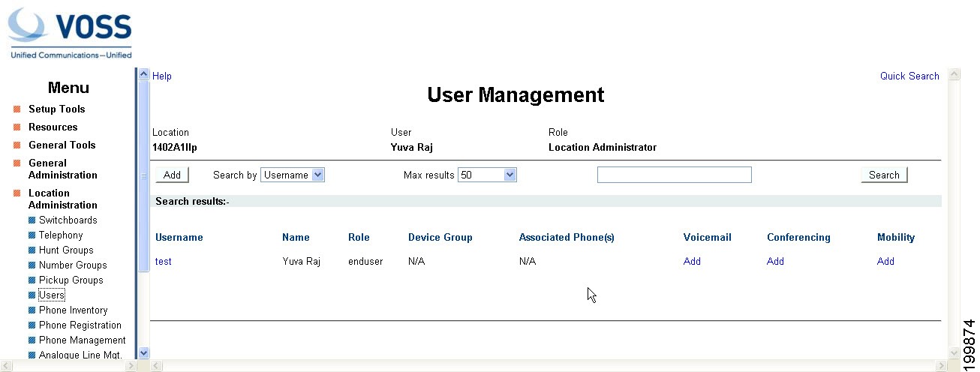Click the location value 1402A1llp
Screen dimensions: 980x372
click(x=175, y=148)
